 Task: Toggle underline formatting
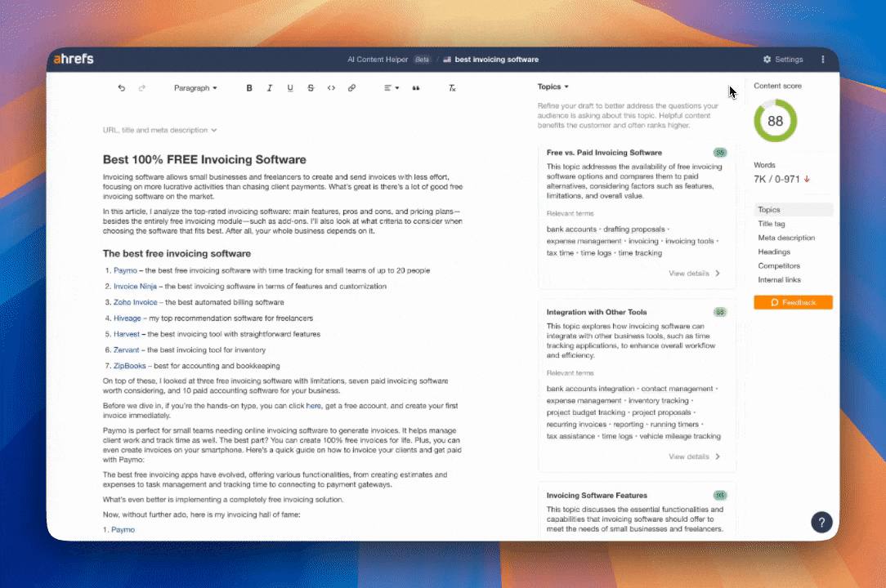pyautogui.click(x=290, y=87)
